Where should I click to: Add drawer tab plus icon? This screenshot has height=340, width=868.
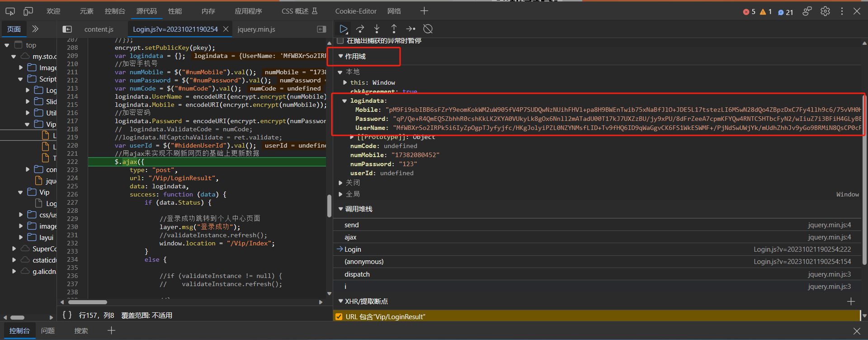click(x=111, y=330)
